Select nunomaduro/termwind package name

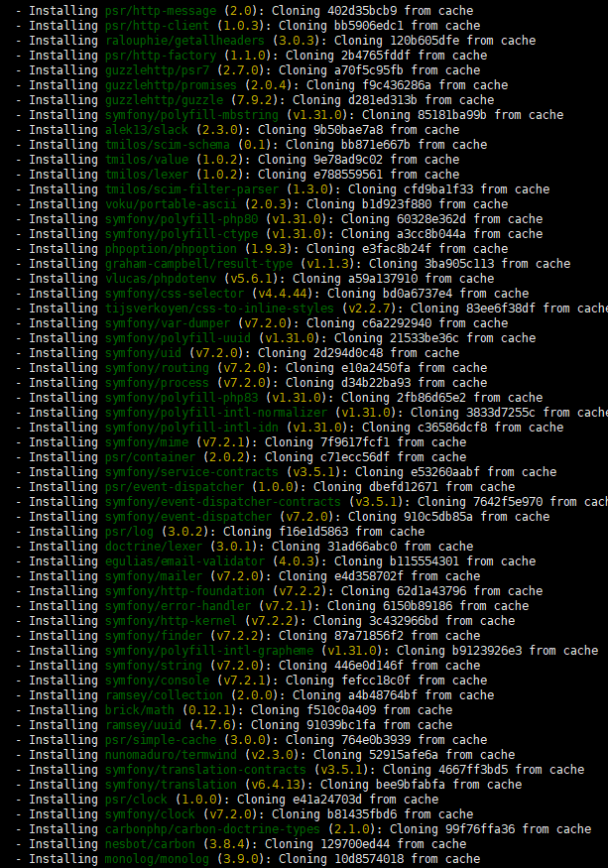(172, 756)
